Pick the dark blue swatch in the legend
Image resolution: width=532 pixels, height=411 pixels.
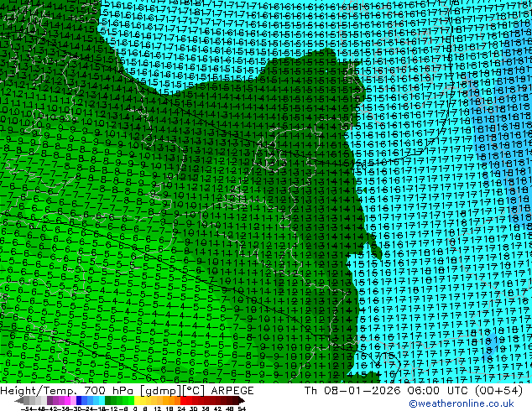79,400
